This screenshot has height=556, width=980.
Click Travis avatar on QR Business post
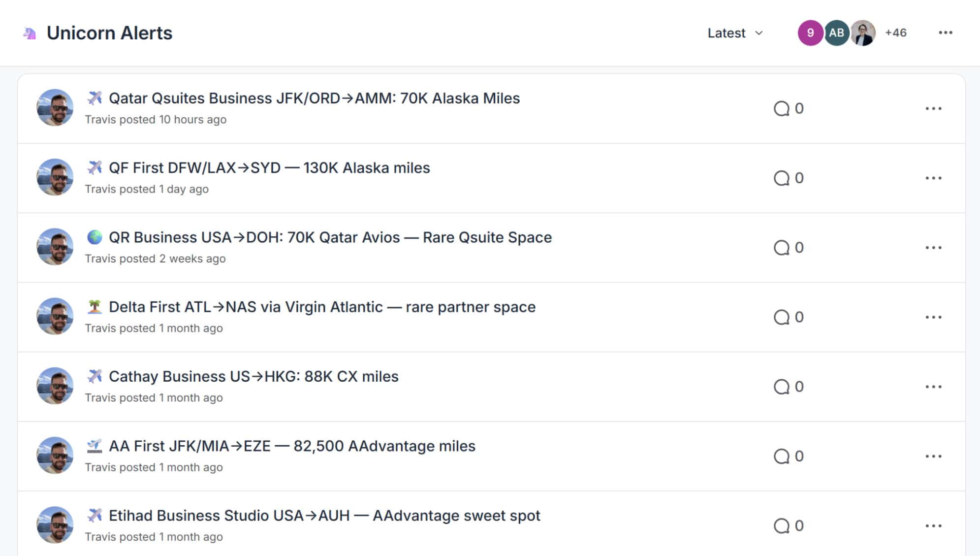[x=55, y=246]
